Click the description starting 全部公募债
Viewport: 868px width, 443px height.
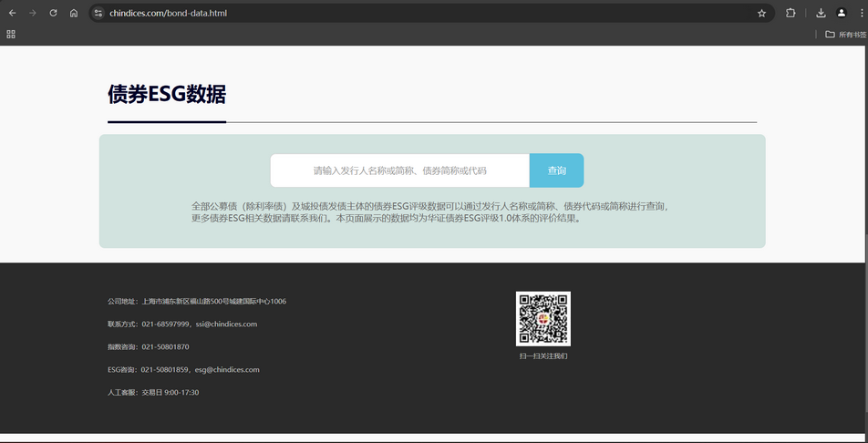(432, 211)
